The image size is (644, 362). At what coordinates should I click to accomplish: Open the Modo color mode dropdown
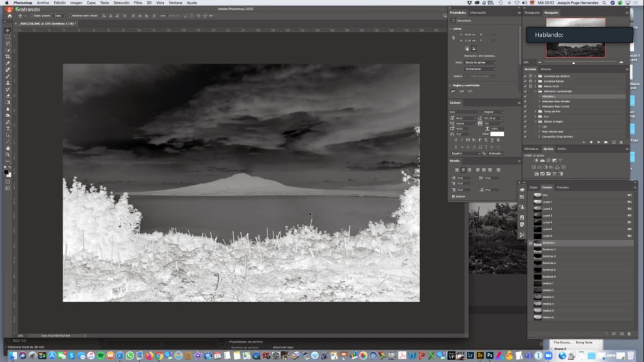480,62
